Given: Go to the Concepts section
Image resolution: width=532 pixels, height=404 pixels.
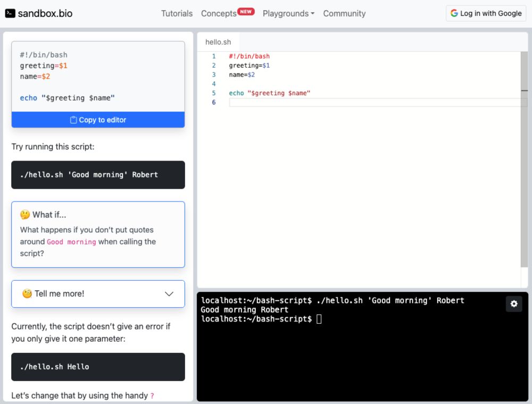Looking at the screenshot, I should (219, 14).
